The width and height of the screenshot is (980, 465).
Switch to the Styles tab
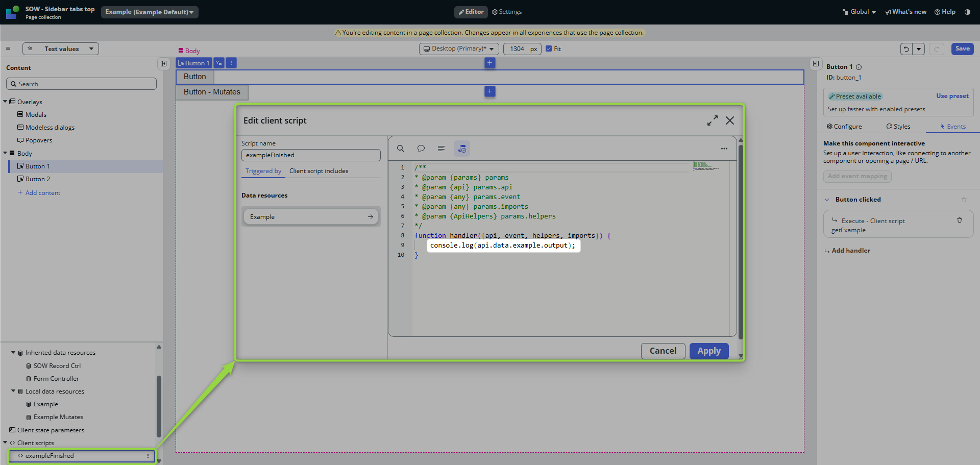coord(898,127)
